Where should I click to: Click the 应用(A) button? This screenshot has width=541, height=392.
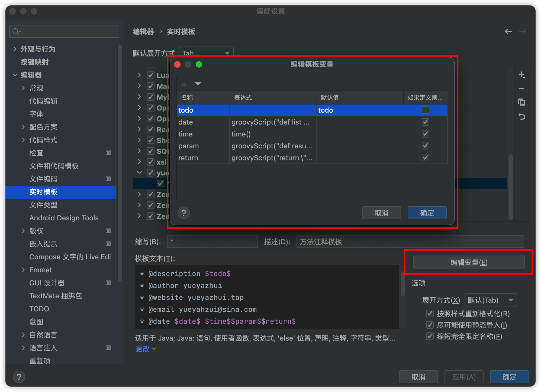[x=464, y=377]
